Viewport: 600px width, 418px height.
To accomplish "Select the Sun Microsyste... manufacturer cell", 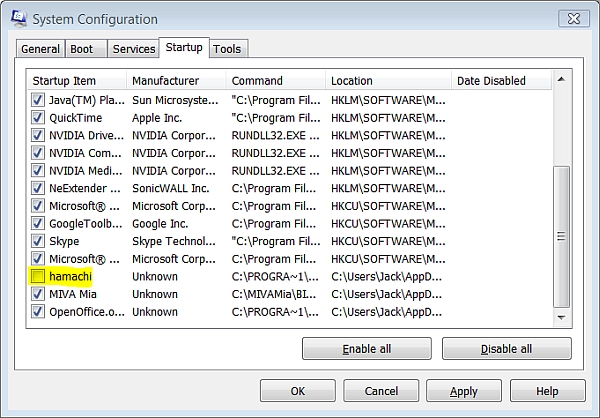I will point(175,100).
